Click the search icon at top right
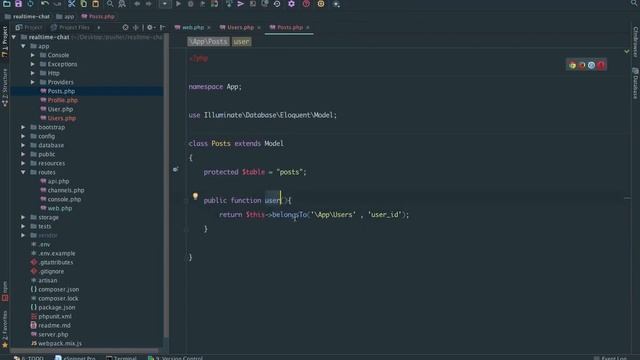The width and height of the screenshot is (640, 360). pos(634,3)
